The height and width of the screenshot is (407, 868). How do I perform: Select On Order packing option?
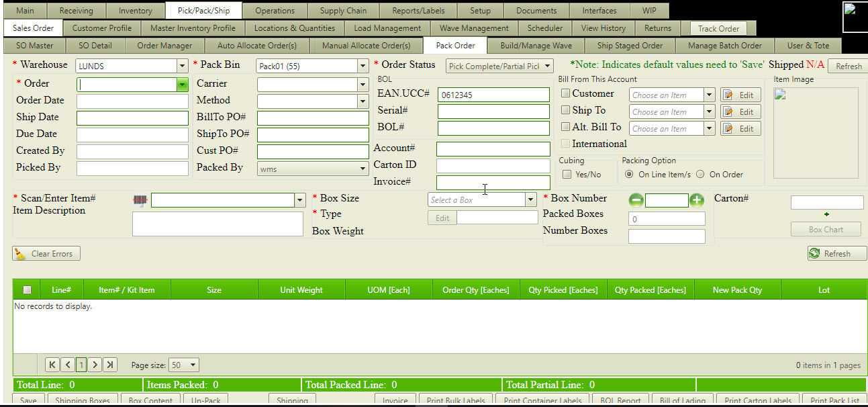tap(700, 175)
